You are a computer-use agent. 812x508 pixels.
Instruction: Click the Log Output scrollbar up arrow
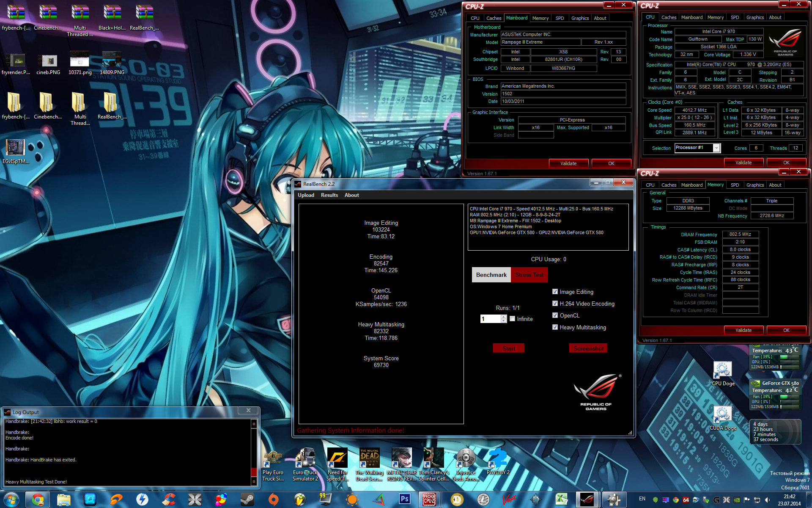[254, 424]
